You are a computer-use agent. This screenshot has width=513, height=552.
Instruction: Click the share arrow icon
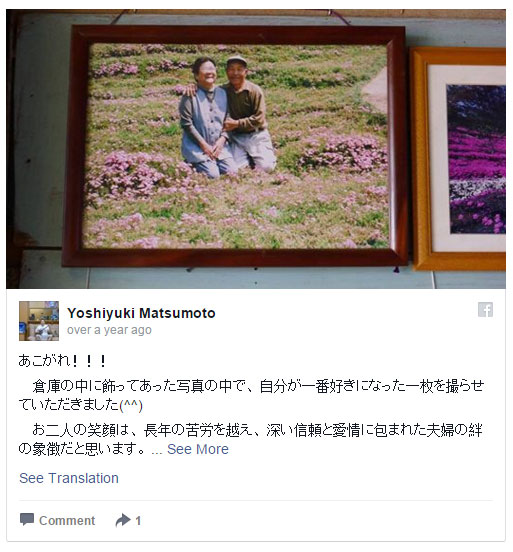click(x=123, y=520)
